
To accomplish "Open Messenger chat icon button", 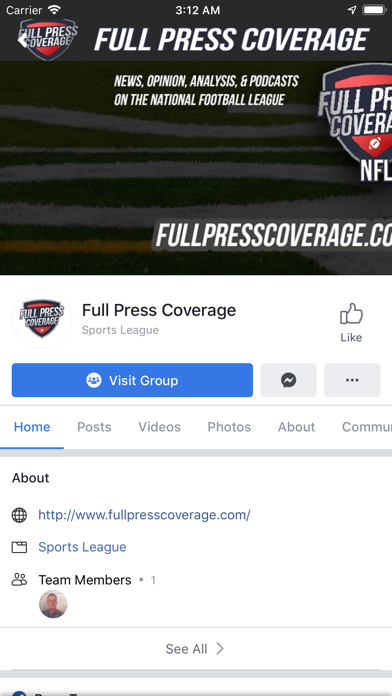I will click(x=289, y=380).
